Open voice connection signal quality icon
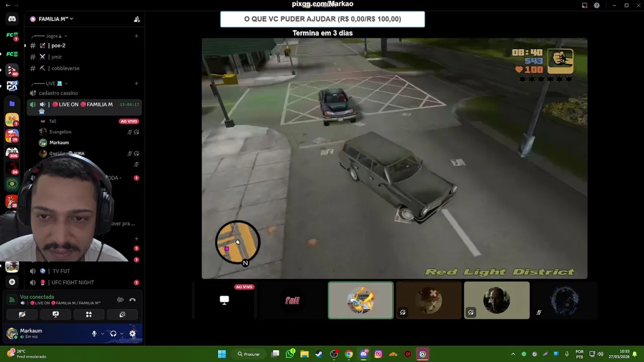 pyautogui.click(x=12, y=300)
